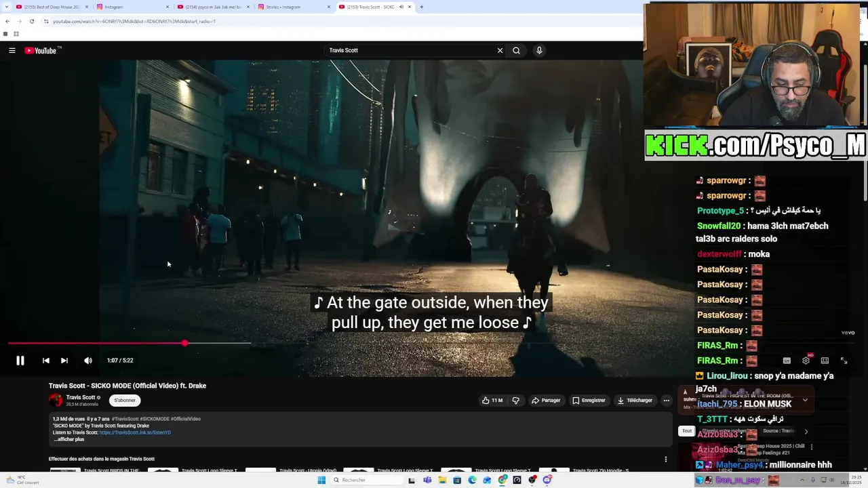Screen dimensions: 868x488
Task: Start voice search with the microphone icon
Action: [x=539, y=50]
